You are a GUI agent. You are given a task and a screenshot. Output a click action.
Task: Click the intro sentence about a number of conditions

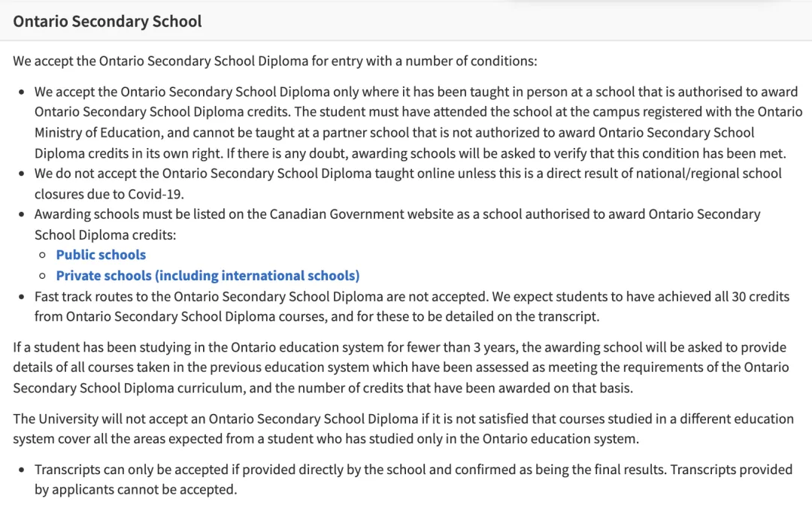point(275,61)
